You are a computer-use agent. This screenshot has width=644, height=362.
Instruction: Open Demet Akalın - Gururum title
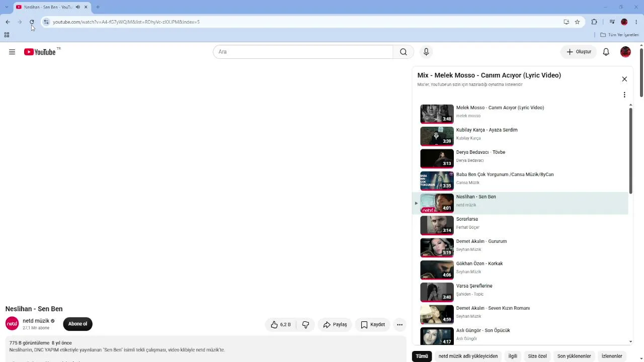[x=481, y=241]
